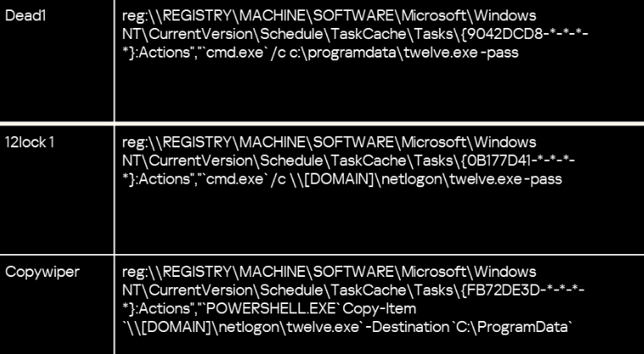This screenshot has width=644, height=354.
Task: Click the Copy-Item command text
Action: pyautogui.click(x=380, y=309)
